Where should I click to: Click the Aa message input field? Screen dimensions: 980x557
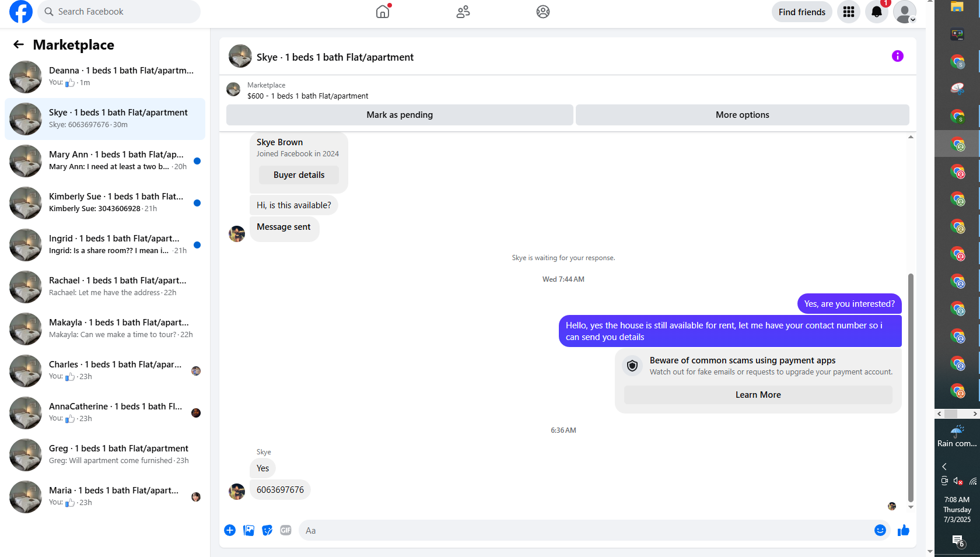586,530
